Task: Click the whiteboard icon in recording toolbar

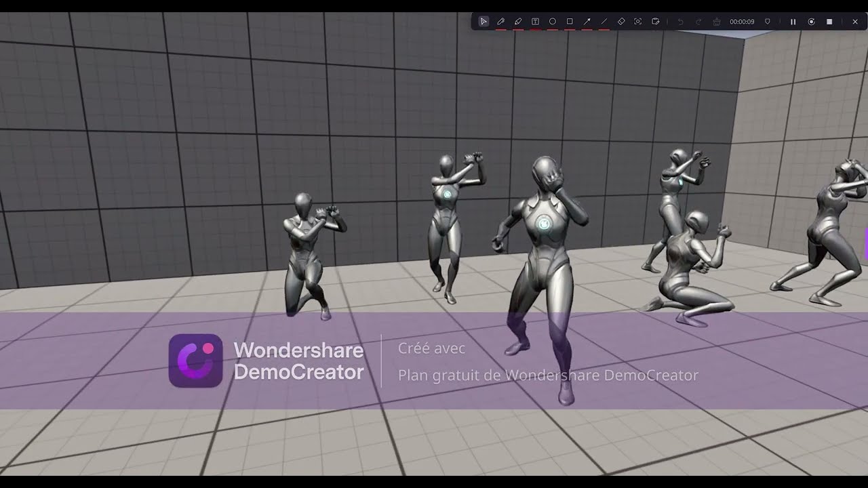Action: coord(656,22)
